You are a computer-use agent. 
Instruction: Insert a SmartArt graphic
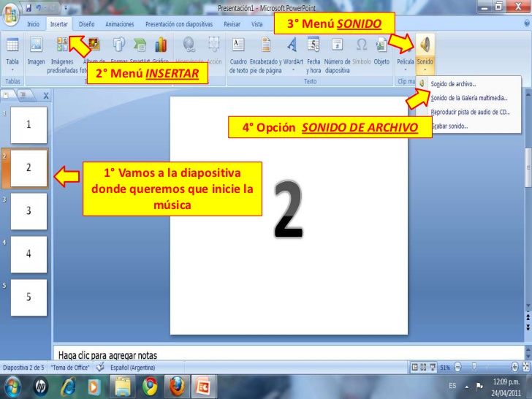pyautogui.click(x=140, y=45)
